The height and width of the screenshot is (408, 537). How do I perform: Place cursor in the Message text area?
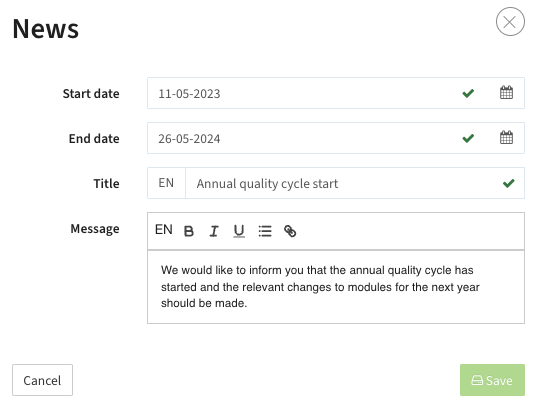(336, 287)
